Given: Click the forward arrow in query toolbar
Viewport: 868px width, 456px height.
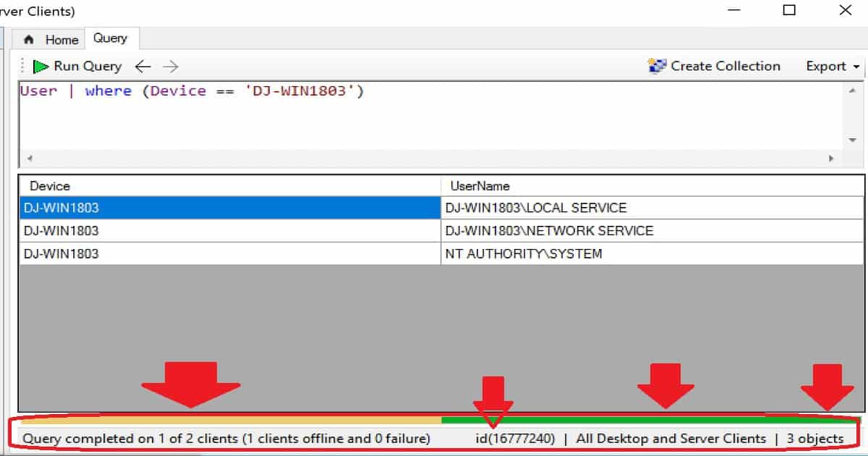Looking at the screenshot, I should (171, 67).
